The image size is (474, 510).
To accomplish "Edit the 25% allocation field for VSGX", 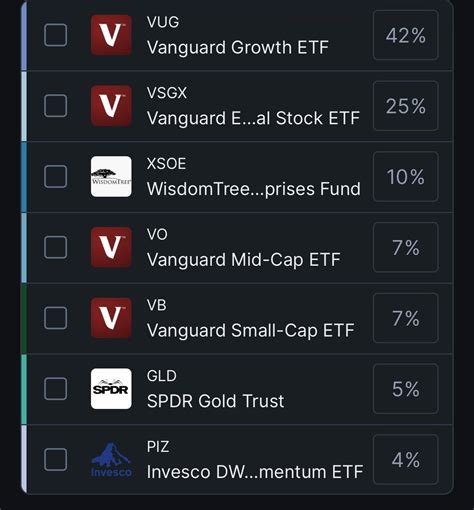I will click(406, 106).
